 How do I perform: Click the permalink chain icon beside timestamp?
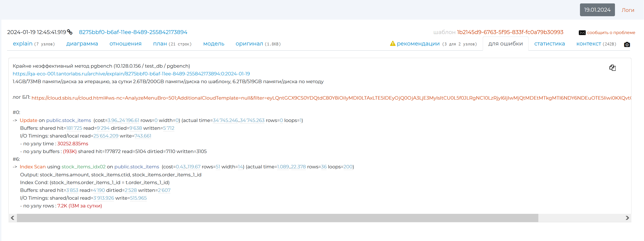coord(70,32)
